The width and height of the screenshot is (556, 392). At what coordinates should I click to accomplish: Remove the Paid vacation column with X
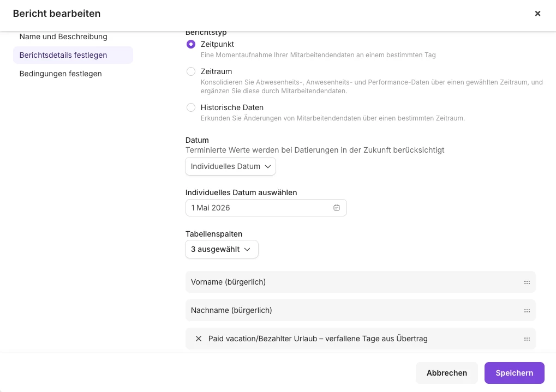tap(199, 339)
